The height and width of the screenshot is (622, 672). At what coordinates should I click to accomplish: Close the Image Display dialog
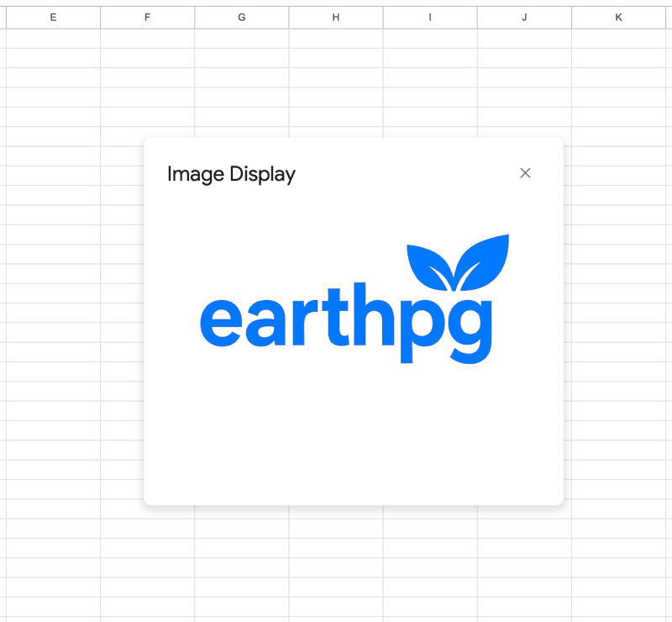525,173
